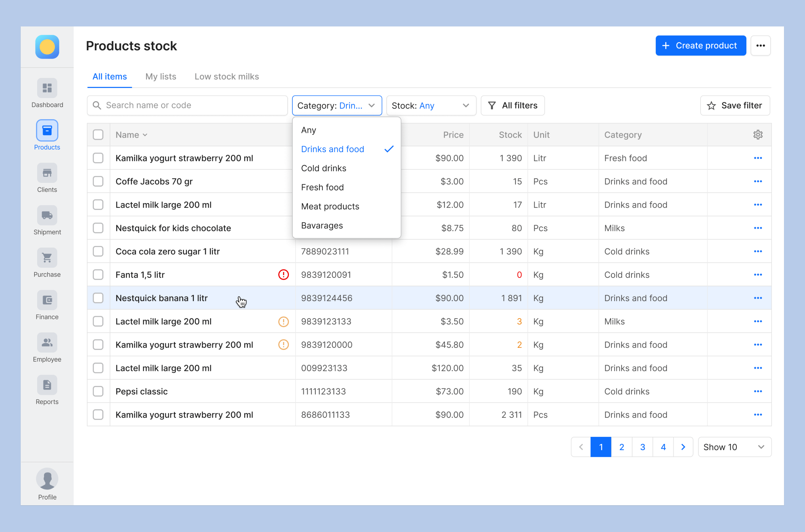Select all products via header checkbox
This screenshot has height=532, width=805.
[98, 134]
